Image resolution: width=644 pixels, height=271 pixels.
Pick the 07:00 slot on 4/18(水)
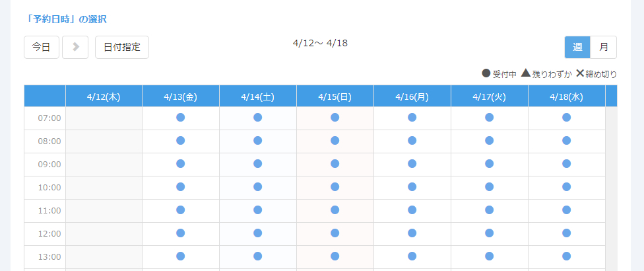[x=567, y=118]
